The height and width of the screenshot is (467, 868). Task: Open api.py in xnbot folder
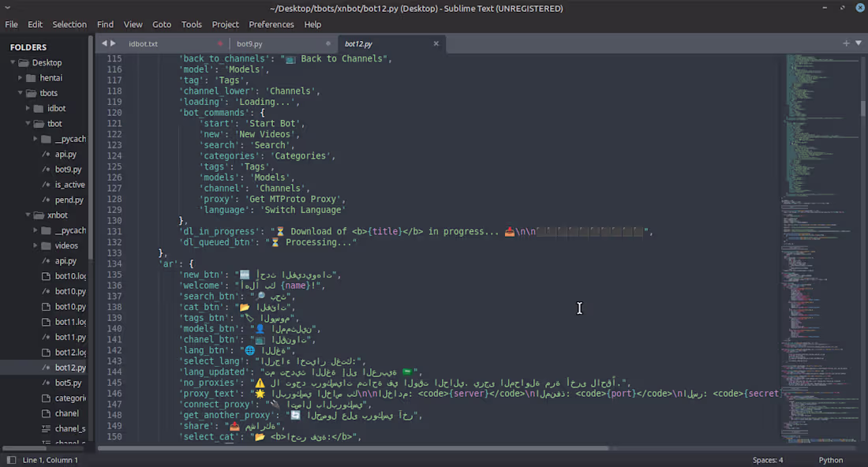coord(65,260)
